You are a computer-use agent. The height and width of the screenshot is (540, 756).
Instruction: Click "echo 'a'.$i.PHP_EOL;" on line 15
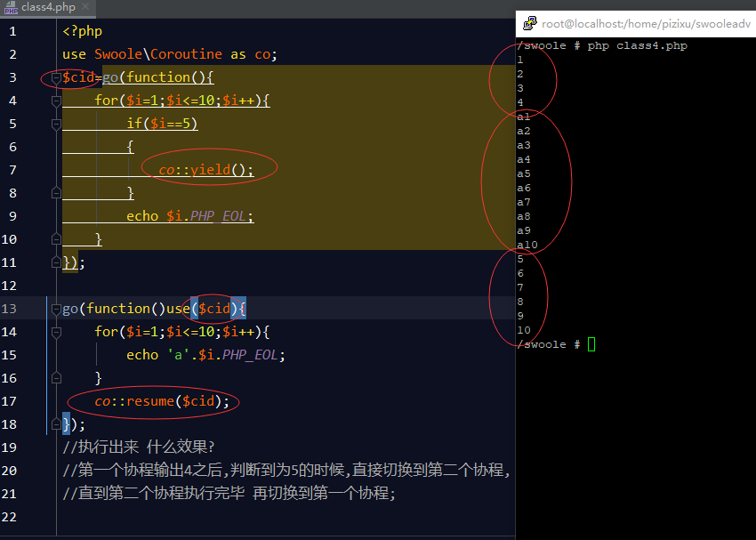click(205, 355)
